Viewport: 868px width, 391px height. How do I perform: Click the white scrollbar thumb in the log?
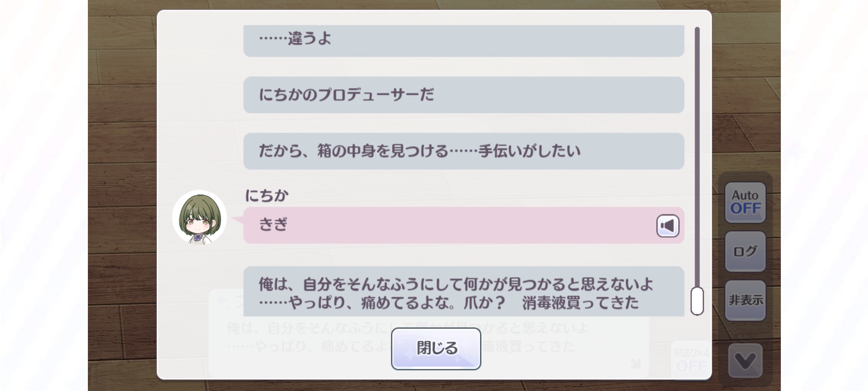[697, 301]
